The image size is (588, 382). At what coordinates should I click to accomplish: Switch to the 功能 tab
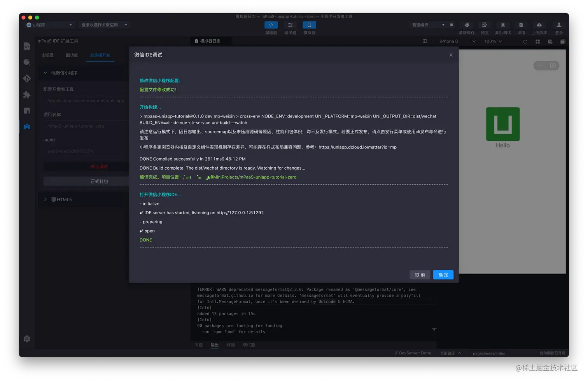point(72,55)
